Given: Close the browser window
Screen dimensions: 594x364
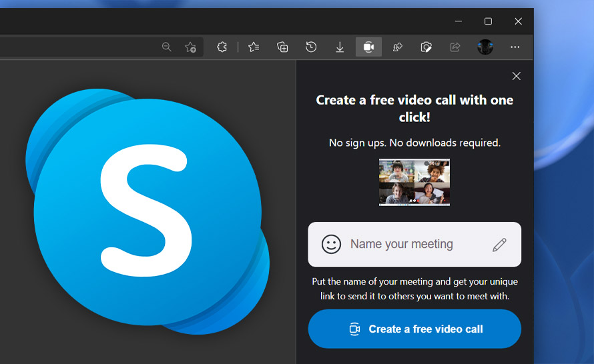Looking at the screenshot, I should click(518, 21).
